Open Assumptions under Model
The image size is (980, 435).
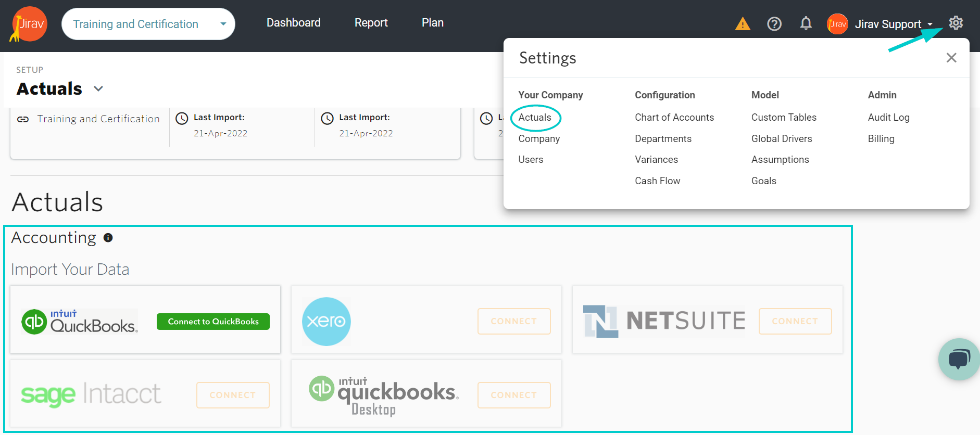780,160
